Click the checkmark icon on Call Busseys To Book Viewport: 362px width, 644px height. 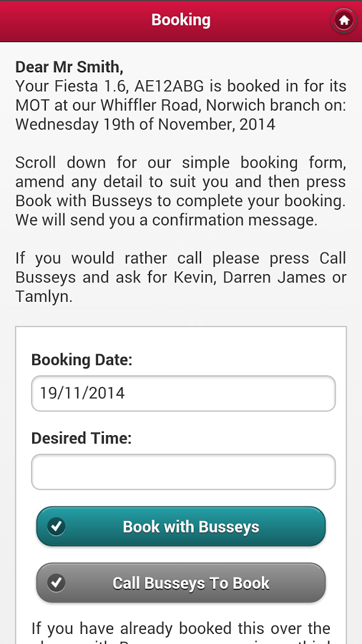57,582
